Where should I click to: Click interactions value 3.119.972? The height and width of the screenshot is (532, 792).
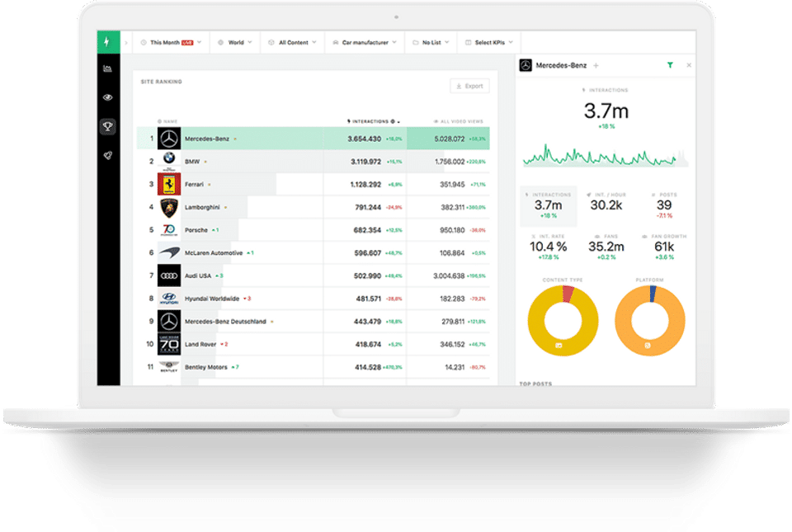(365, 162)
